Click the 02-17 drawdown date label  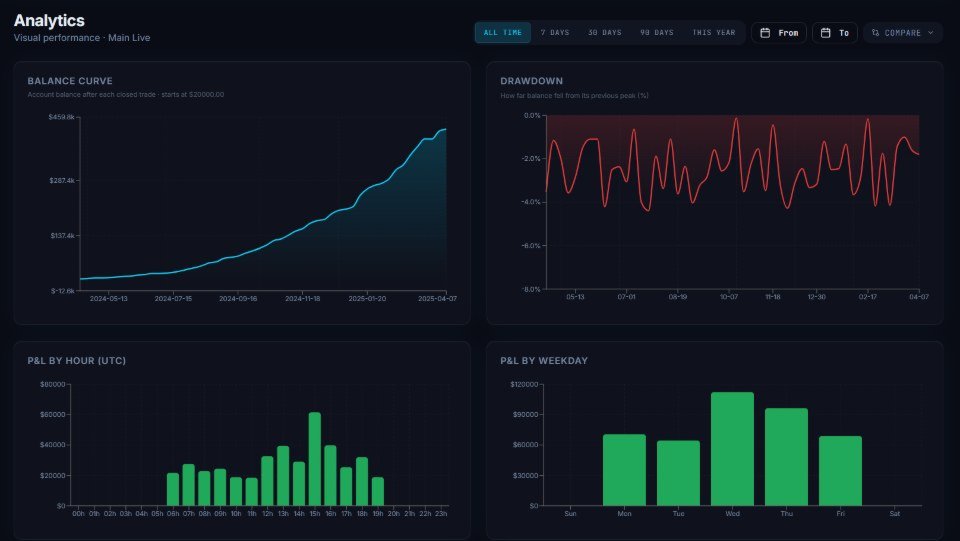click(868, 297)
